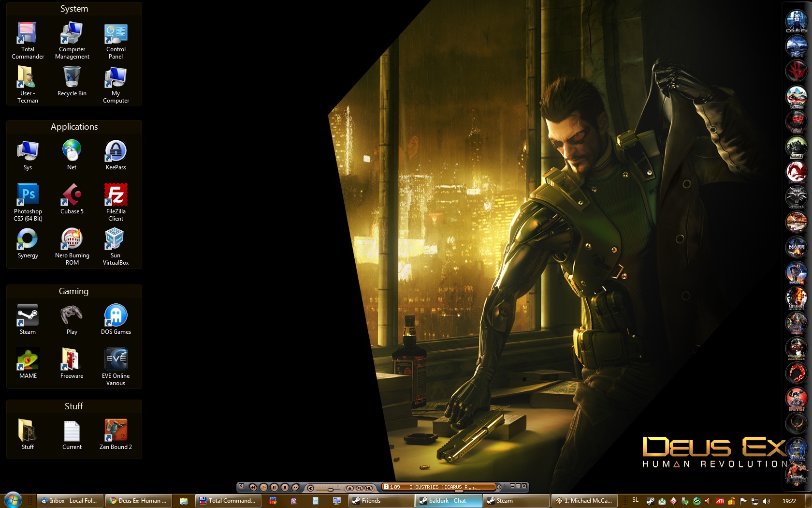
Task: Switch to the baldurk - Chat taskbar window
Action: [x=448, y=501]
